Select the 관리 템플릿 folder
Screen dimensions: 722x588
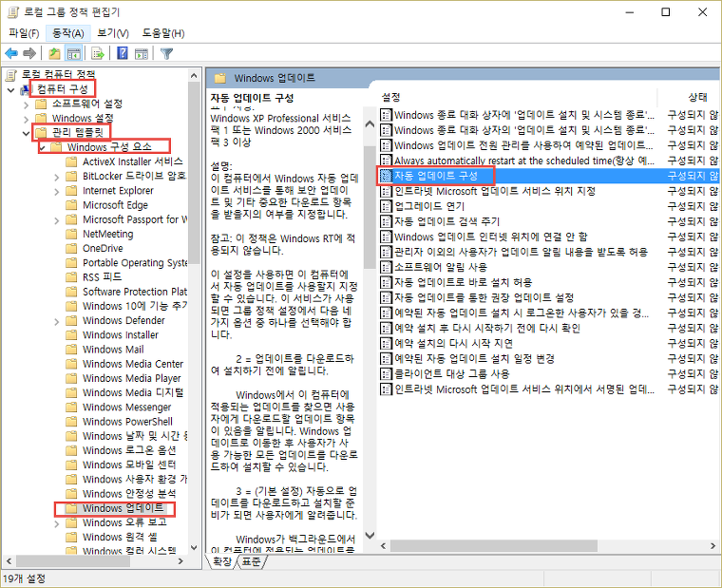click(77, 133)
